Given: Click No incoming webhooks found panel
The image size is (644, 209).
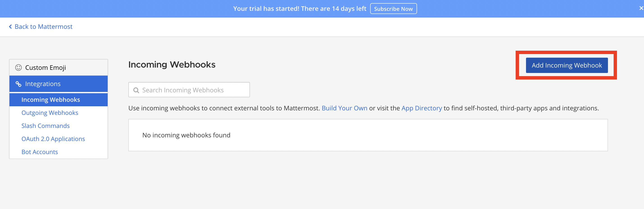Looking at the screenshot, I should 368,135.
